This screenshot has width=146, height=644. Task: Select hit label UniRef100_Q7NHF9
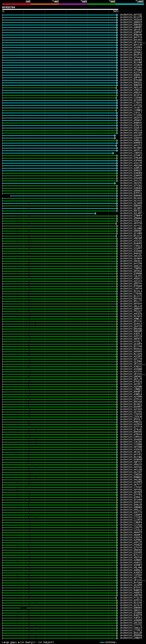(131, 216)
